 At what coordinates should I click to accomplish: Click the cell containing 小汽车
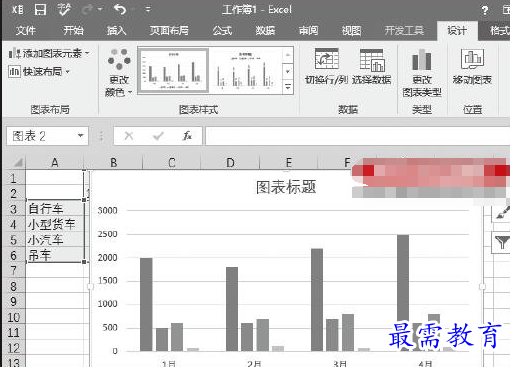[55, 240]
